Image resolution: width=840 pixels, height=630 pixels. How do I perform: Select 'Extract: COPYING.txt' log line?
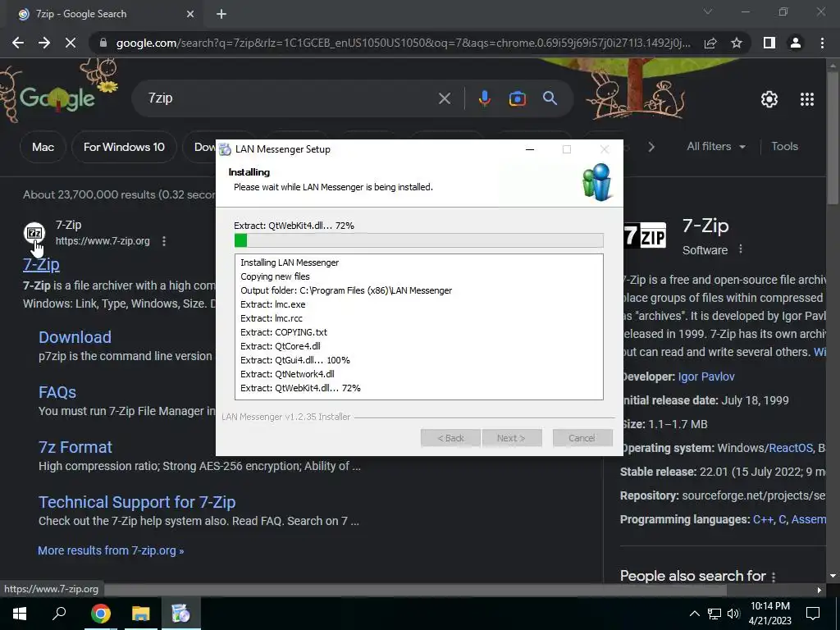(283, 332)
